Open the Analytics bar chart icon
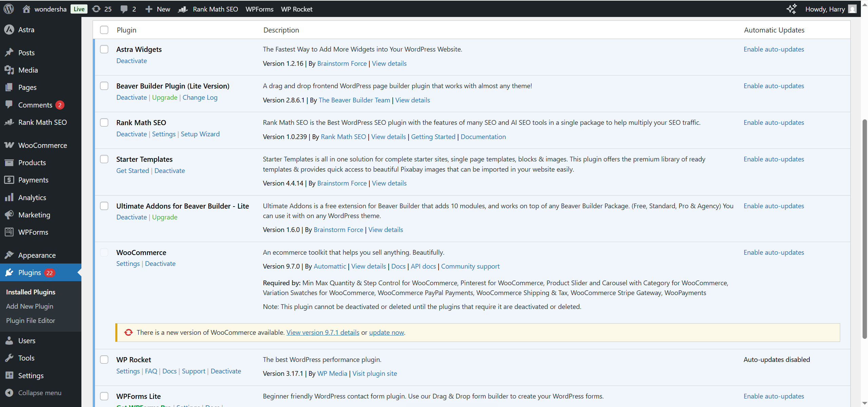This screenshot has width=868, height=407. point(9,197)
